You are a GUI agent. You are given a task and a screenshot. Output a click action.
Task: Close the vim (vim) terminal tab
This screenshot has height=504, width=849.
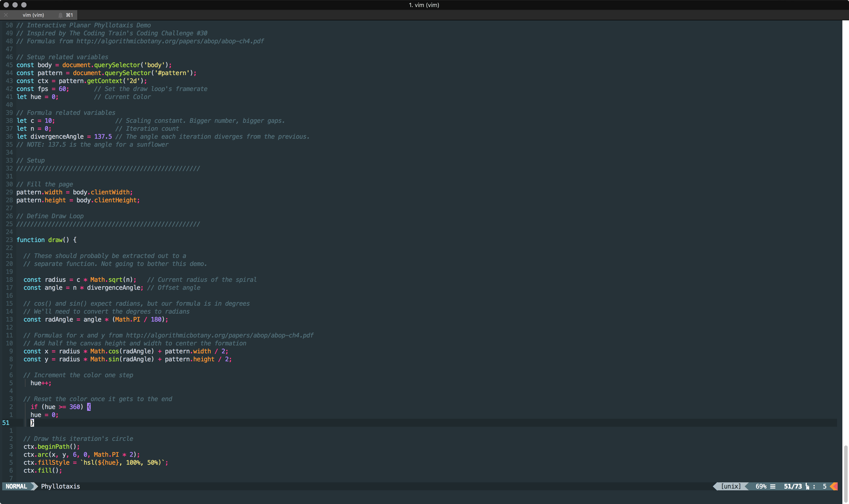(x=6, y=15)
